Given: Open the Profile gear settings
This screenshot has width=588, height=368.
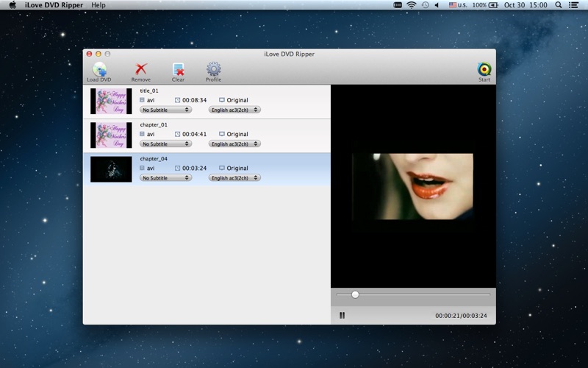Looking at the screenshot, I should 213,70.
